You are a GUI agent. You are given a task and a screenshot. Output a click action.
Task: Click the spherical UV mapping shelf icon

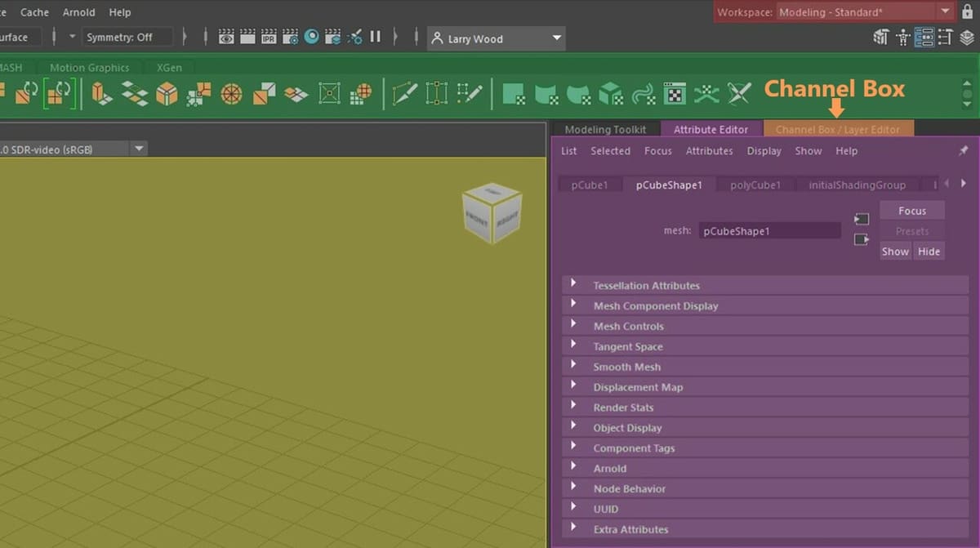pyautogui.click(x=578, y=94)
